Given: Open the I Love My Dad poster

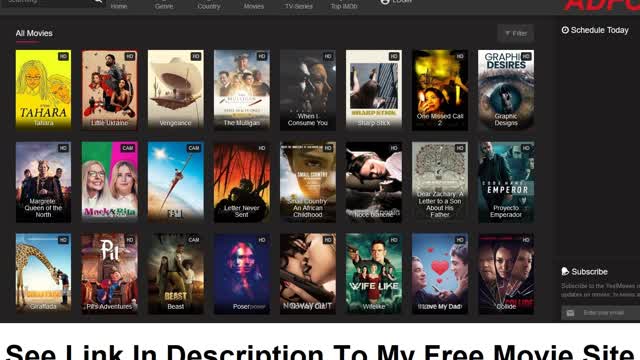Looking at the screenshot, I should pyautogui.click(x=440, y=274).
